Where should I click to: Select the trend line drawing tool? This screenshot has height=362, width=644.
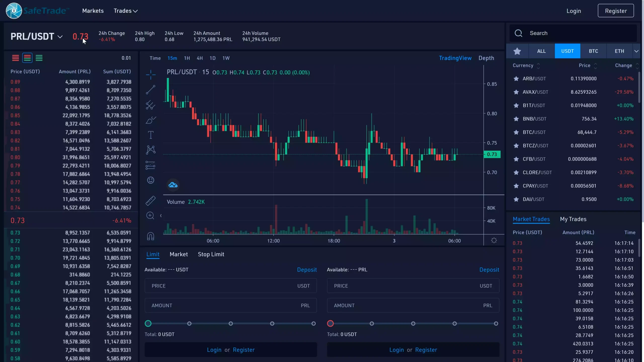[151, 90]
